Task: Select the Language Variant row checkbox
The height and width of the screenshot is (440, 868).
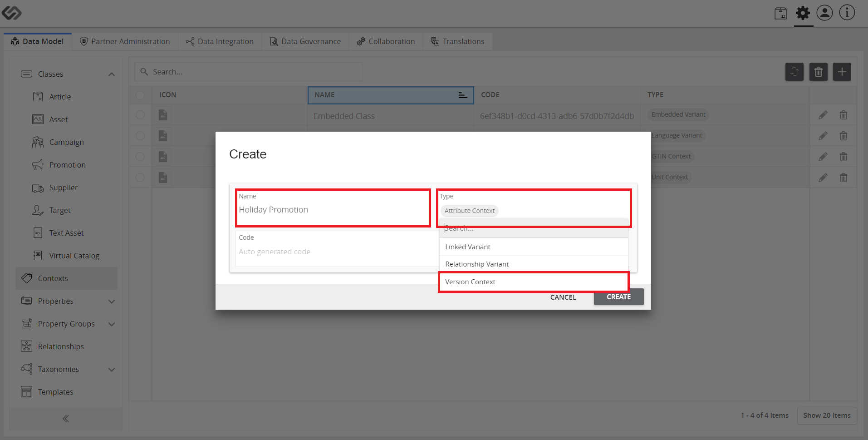Action: 140,136
